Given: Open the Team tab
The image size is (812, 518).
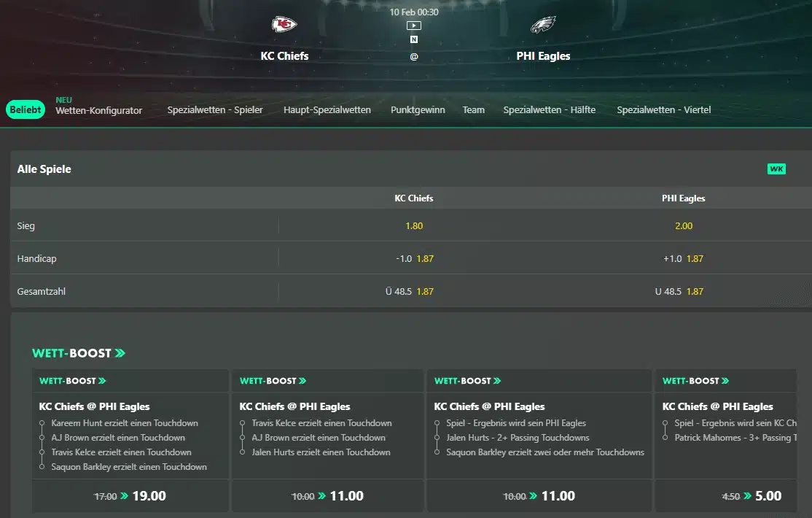Looking at the screenshot, I should pyautogui.click(x=474, y=110).
